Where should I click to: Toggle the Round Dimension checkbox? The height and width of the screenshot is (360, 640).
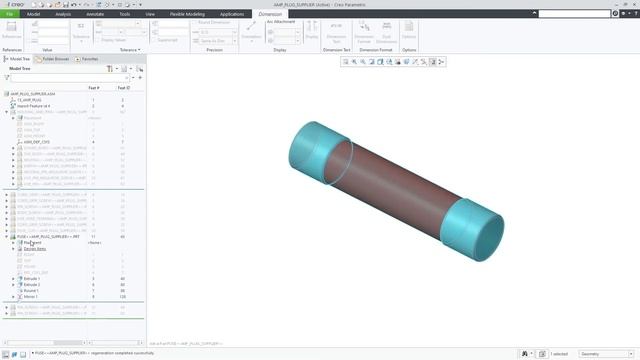(211, 22)
